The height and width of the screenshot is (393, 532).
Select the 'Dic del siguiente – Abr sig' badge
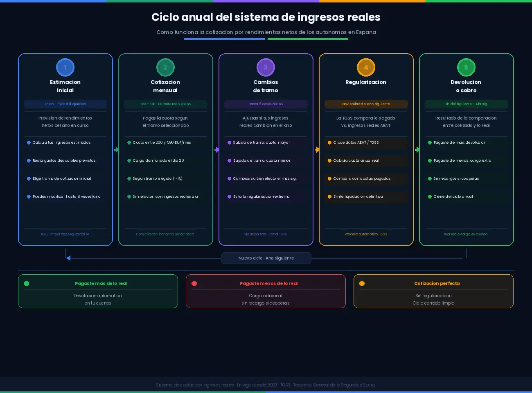click(466, 104)
